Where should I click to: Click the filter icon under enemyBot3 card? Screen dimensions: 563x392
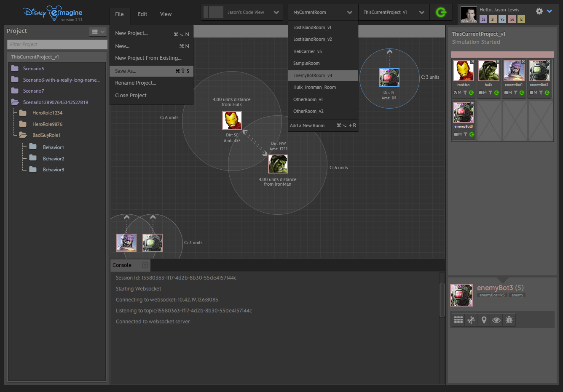tap(465, 134)
